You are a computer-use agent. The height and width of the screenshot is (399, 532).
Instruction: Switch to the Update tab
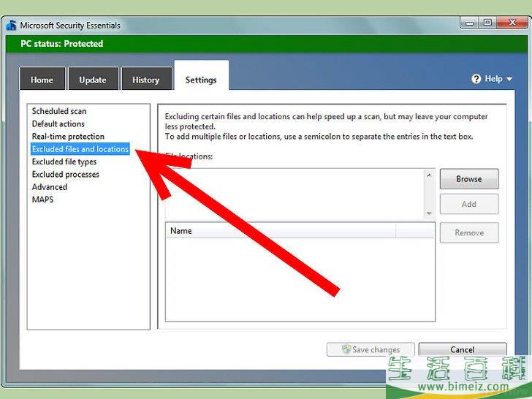(93, 80)
